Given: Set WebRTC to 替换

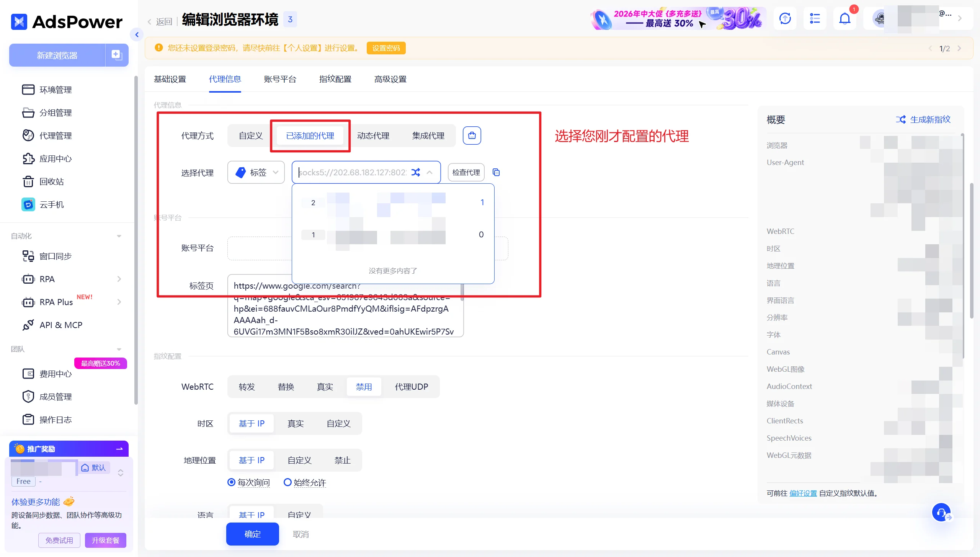Looking at the screenshot, I should pos(286,387).
